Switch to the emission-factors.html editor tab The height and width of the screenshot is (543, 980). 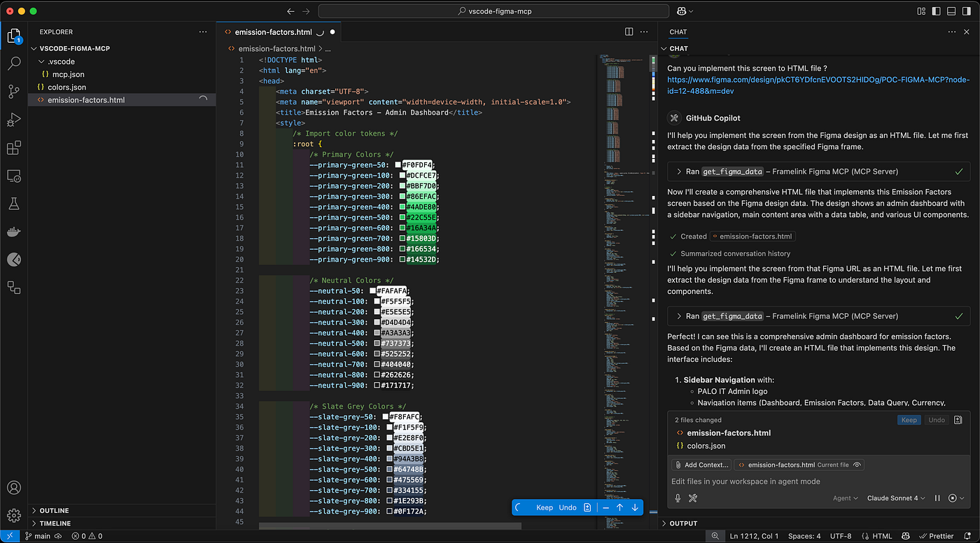pos(273,32)
